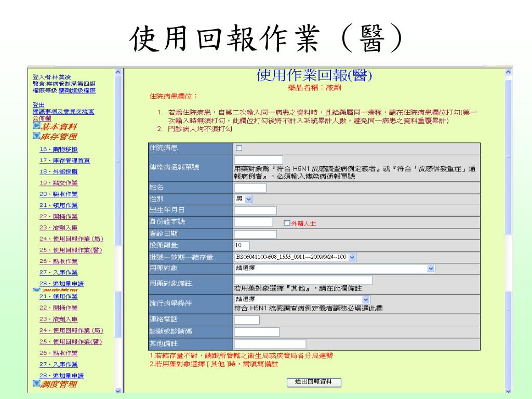Click the 使用作業回報(醫) page heading
This screenshot has height=399, width=532.
[x=314, y=75]
